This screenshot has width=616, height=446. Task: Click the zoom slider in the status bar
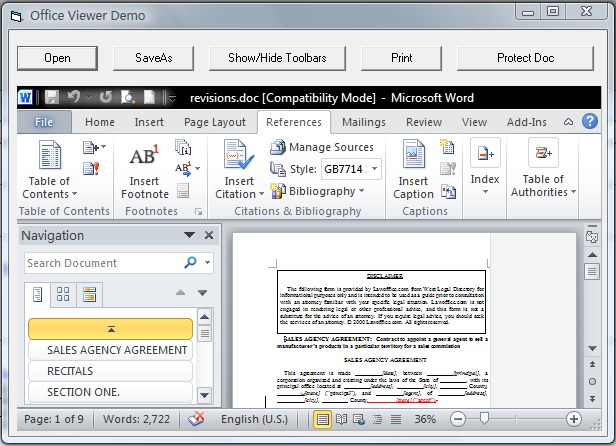pos(485,419)
